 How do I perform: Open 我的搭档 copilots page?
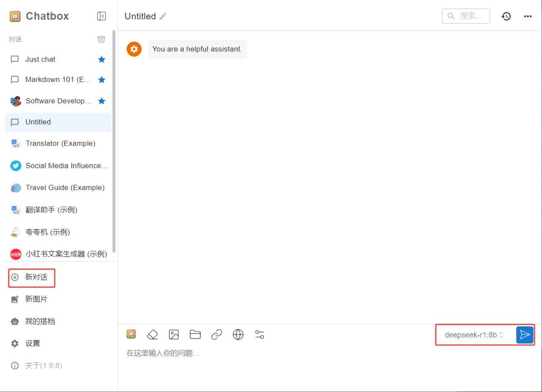click(x=58, y=321)
